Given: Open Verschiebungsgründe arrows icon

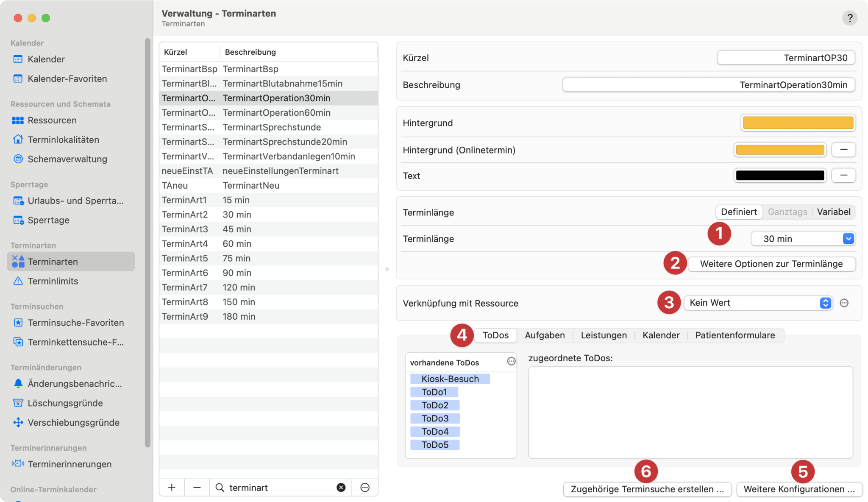Looking at the screenshot, I should pyautogui.click(x=18, y=423).
